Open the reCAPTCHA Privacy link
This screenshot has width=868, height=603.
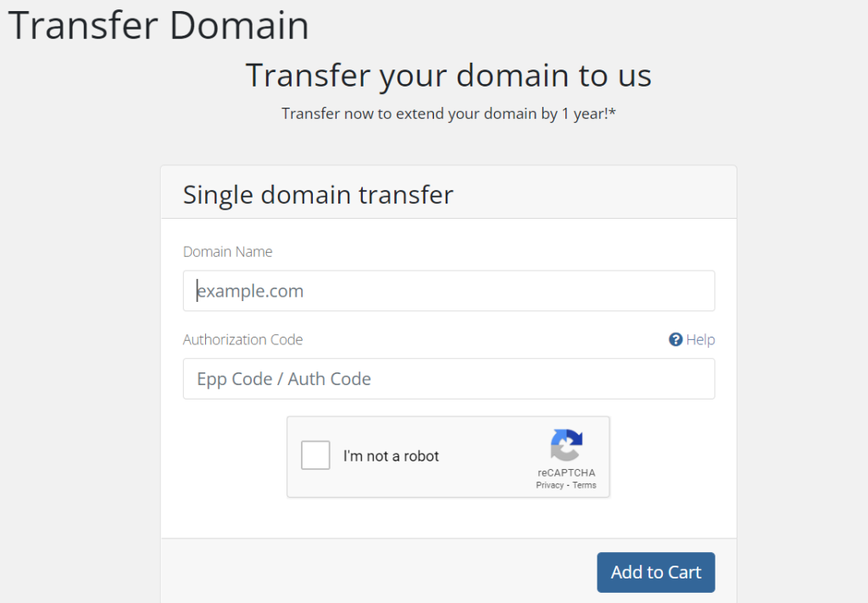coord(549,485)
